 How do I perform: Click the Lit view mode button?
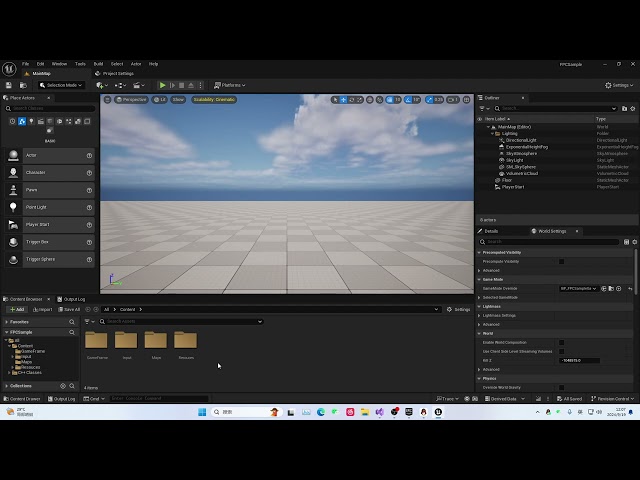(x=160, y=100)
